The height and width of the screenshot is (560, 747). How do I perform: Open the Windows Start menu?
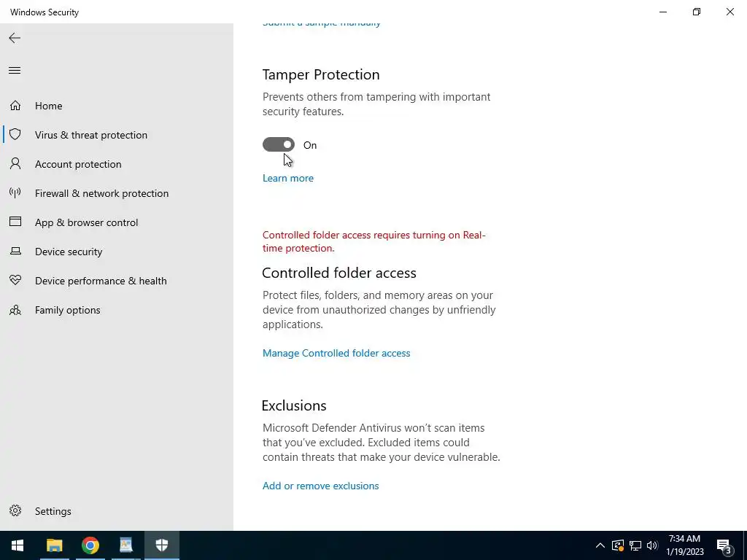coord(18,545)
